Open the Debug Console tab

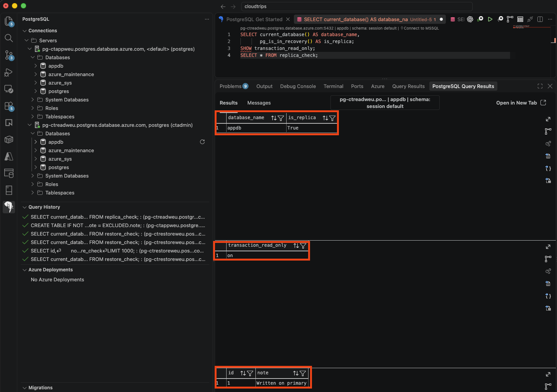(x=298, y=86)
